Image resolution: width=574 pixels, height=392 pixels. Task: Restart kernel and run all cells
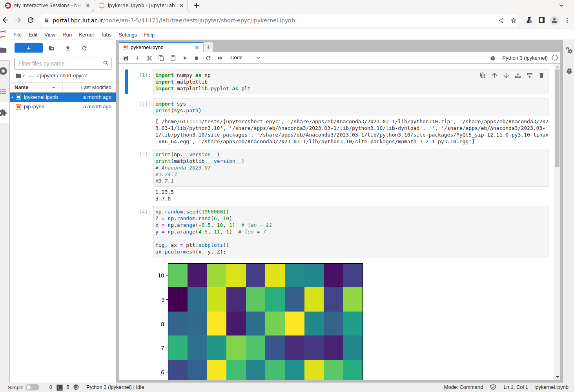point(220,58)
